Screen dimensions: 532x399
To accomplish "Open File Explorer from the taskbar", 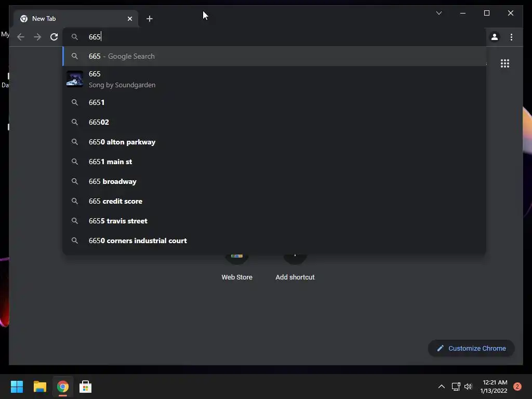I will pos(39,387).
